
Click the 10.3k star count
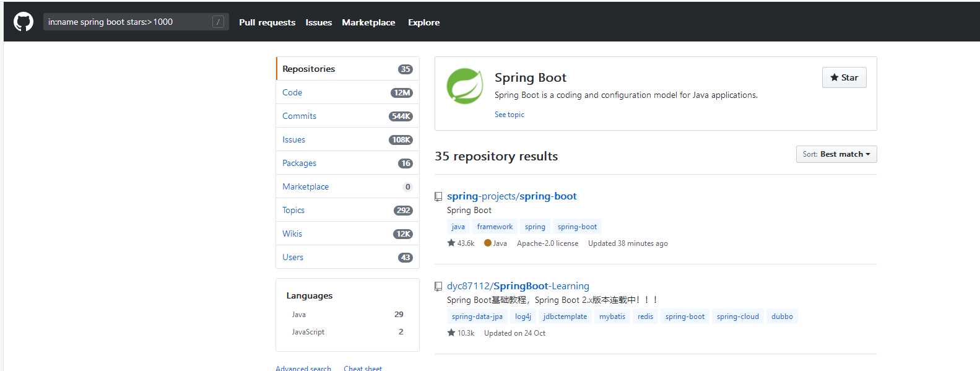[466, 333]
